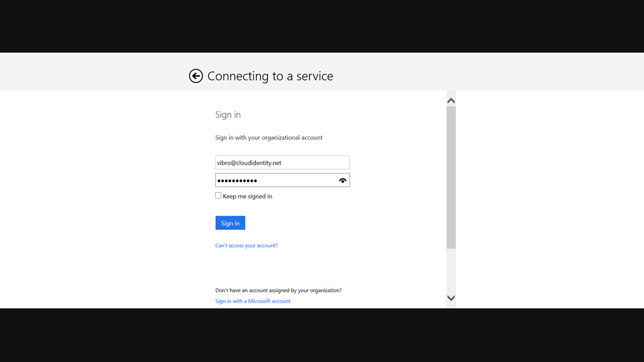Choose 'Sign in with a Microsoft account'
Screen dimensions: 644x362
pos(253,301)
